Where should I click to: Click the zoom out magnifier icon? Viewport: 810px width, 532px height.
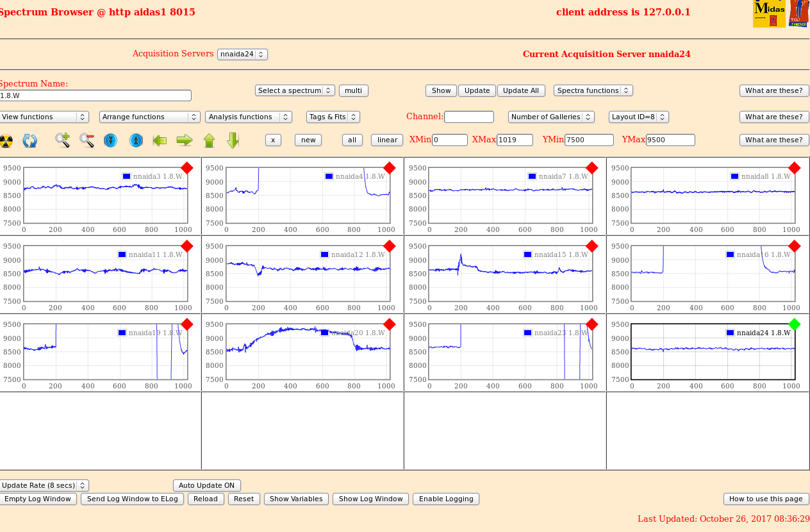pos(87,140)
